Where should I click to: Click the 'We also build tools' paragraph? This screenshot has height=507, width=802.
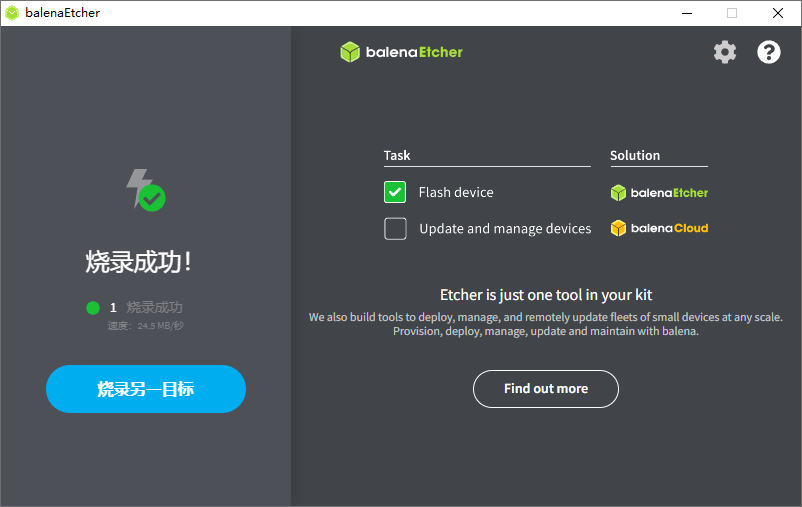tap(546, 324)
